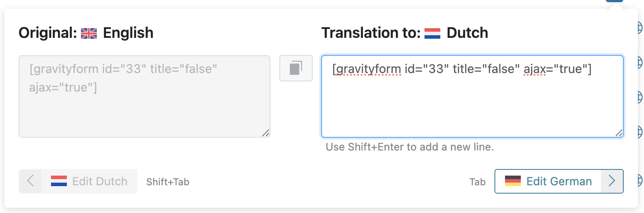This screenshot has height=213, width=644.
Task: Click the Dutch translation text area
Action: coord(472,96)
